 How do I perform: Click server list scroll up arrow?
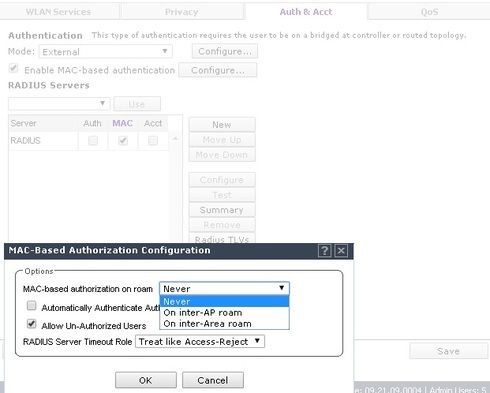(x=175, y=139)
